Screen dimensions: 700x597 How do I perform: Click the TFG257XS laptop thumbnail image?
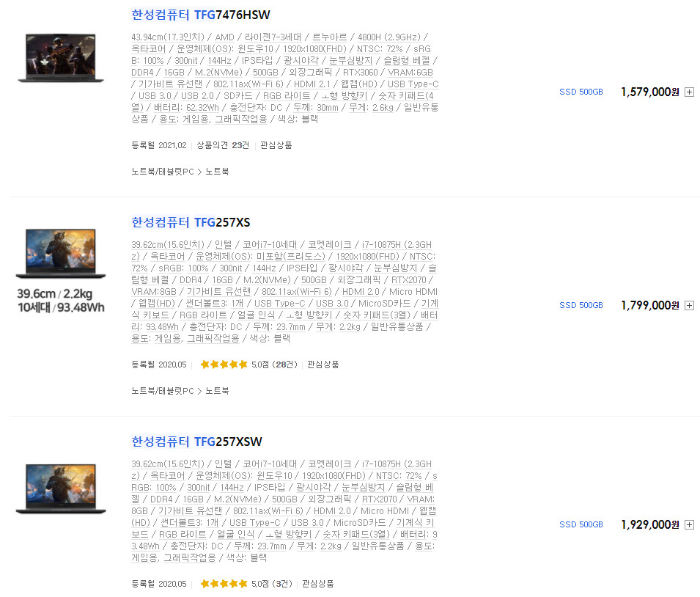[x=61, y=253]
